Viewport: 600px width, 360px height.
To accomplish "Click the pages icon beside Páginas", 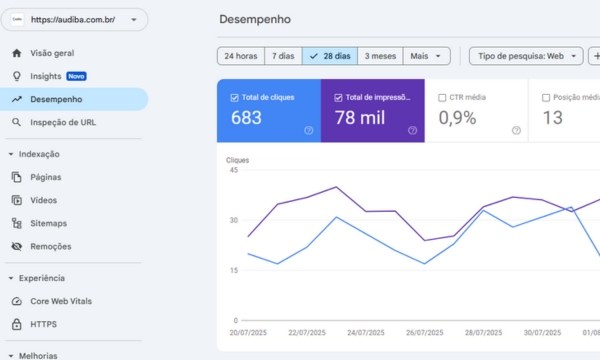I will pos(16,177).
